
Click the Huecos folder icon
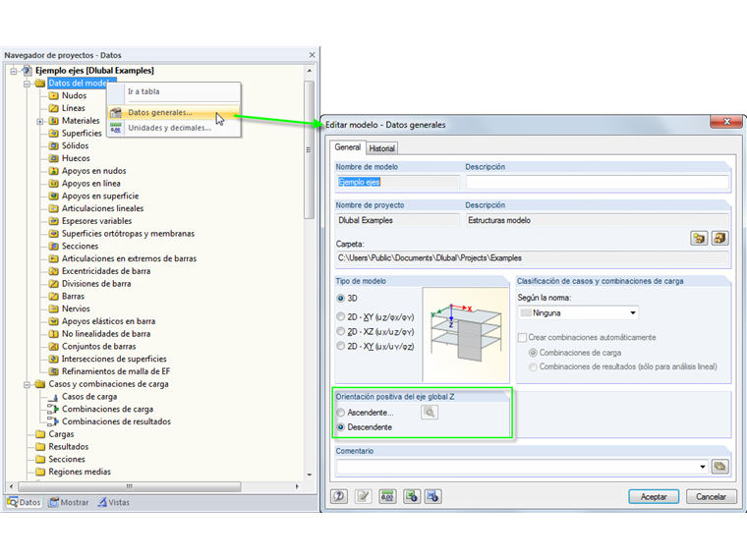[54, 158]
